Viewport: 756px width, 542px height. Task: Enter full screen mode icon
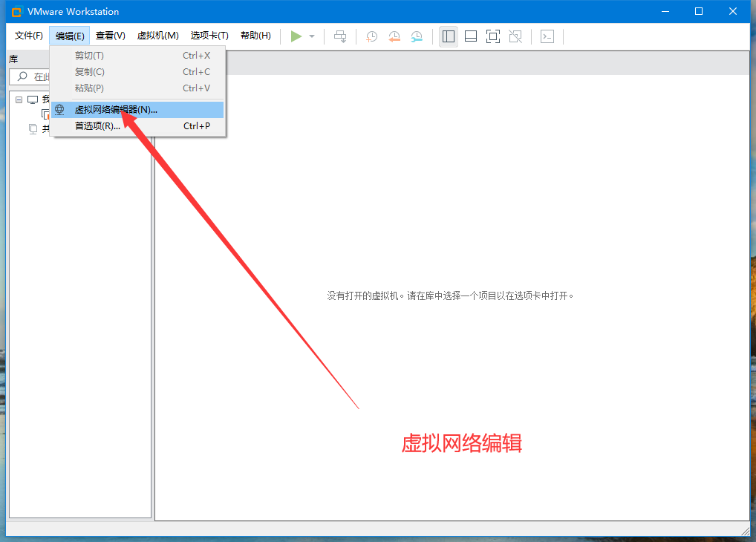[492, 36]
